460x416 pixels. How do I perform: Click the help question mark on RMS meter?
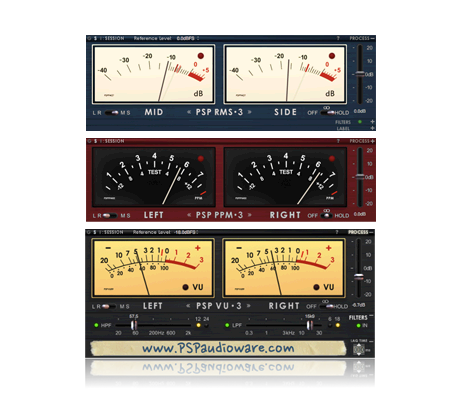[x=338, y=38]
